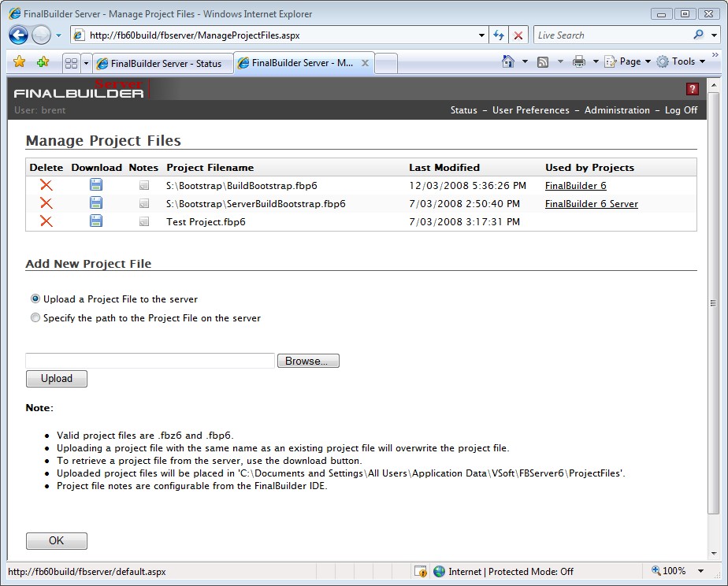Open the Administration page
The image size is (728, 586).
(x=617, y=110)
